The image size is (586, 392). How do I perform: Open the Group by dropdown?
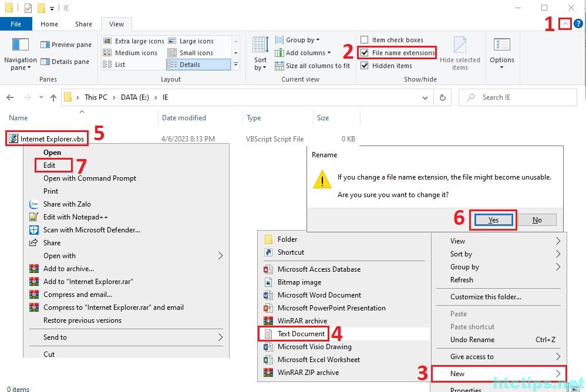pyautogui.click(x=302, y=40)
